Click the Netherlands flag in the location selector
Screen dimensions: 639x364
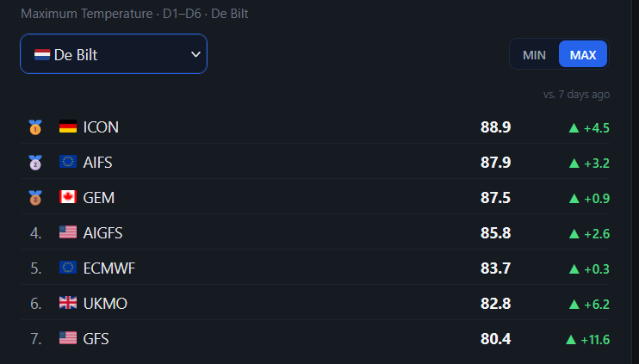[x=42, y=54]
